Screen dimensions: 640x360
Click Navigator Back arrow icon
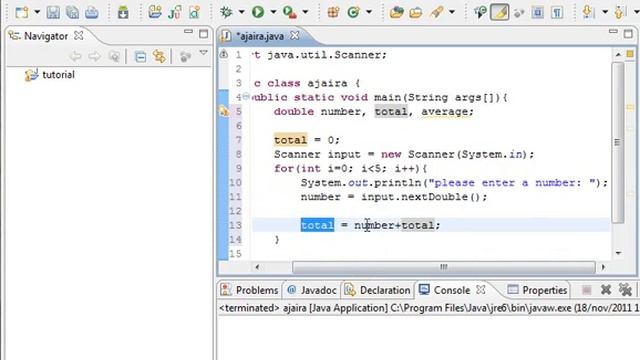coord(75,56)
